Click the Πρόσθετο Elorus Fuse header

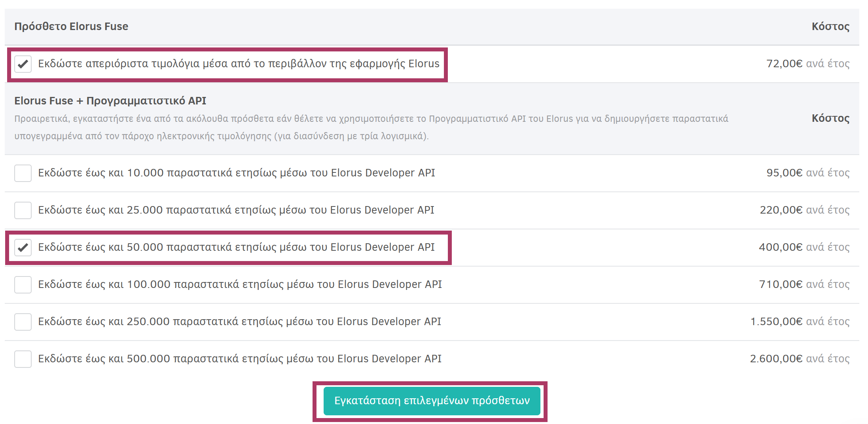point(71,26)
